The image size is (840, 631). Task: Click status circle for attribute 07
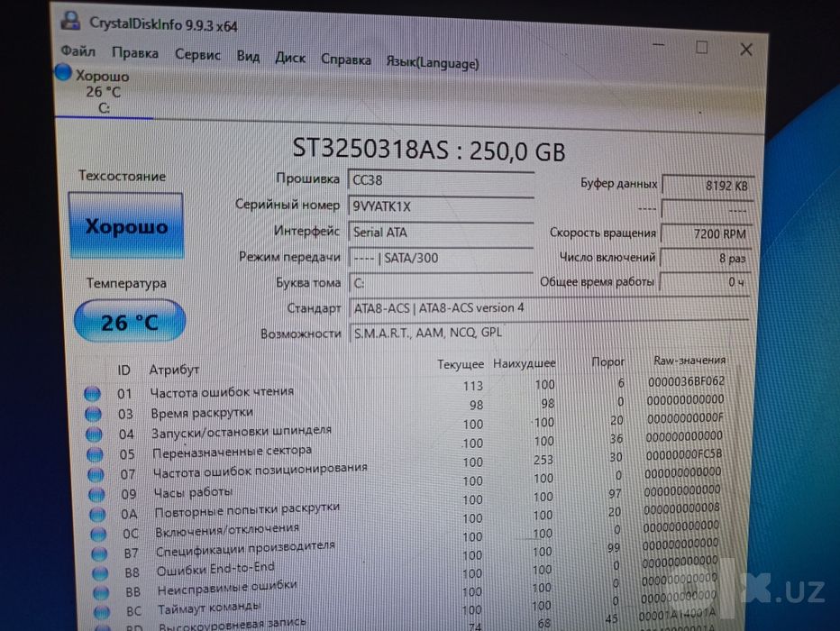(96, 474)
